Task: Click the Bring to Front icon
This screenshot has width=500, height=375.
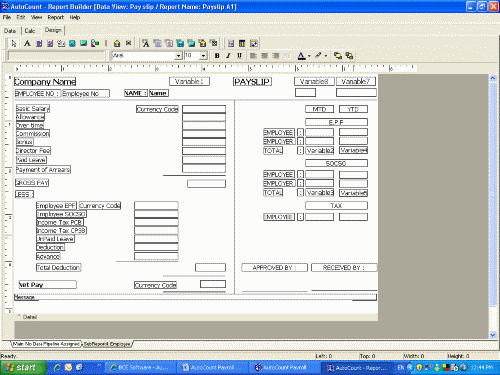Action: pos(338,56)
